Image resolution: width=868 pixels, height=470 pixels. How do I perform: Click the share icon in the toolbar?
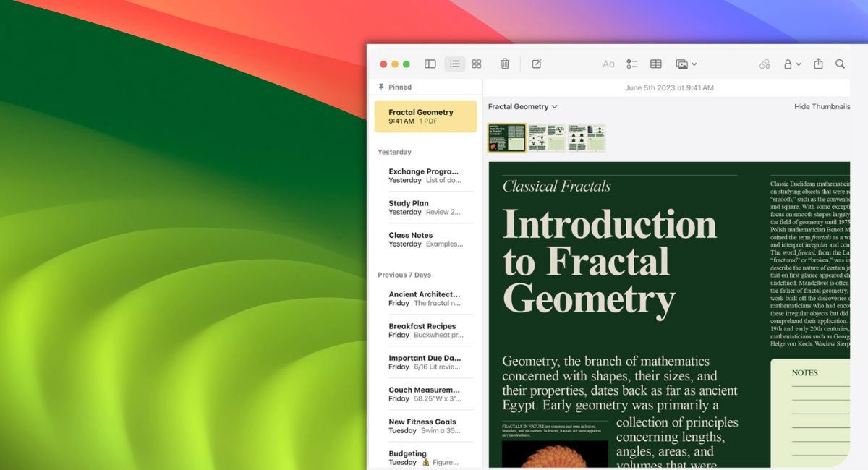[818, 64]
